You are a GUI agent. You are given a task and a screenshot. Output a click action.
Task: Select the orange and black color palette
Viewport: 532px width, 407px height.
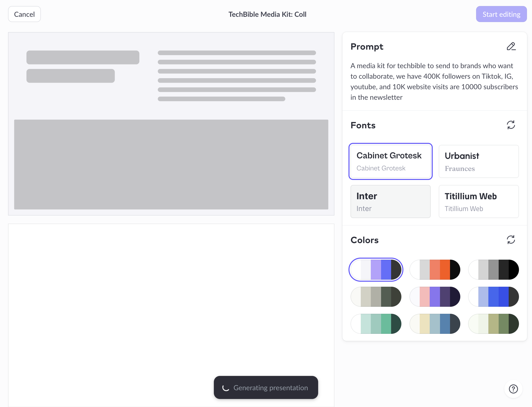click(435, 270)
